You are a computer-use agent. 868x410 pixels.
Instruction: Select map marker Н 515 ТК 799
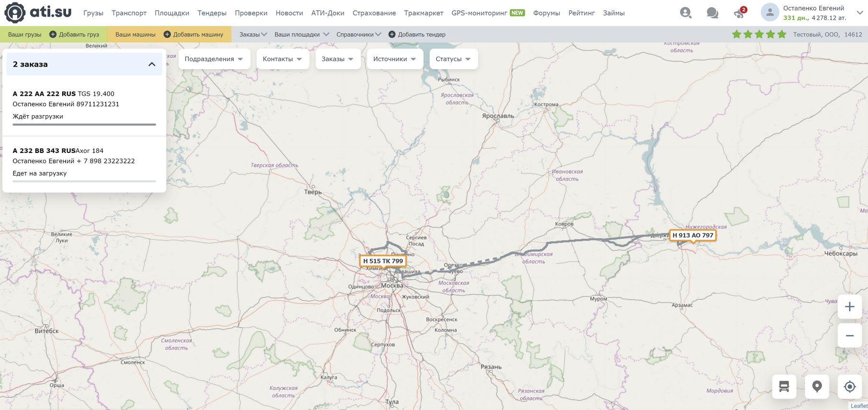click(x=383, y=261)
